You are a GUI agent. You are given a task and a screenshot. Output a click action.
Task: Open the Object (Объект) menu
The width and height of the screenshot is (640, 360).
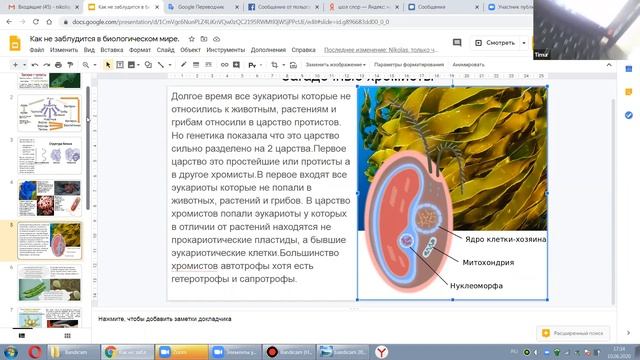190,50
